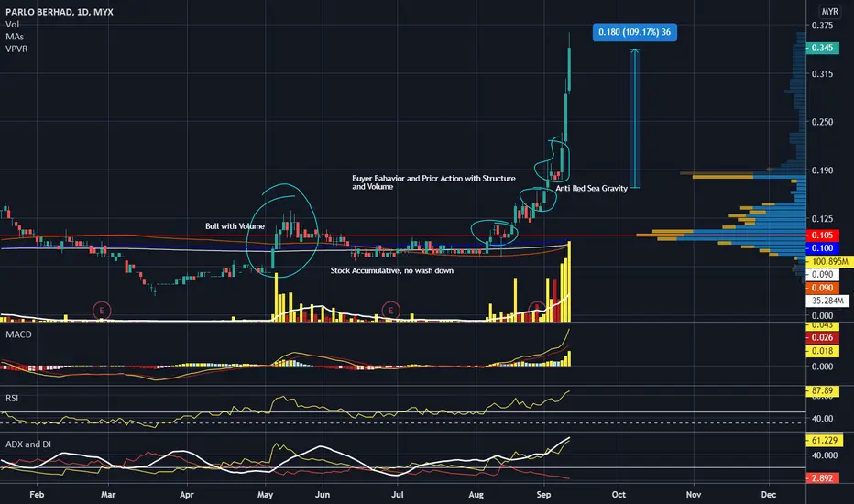Click the 87.89 RSI value tag
854x504 pixels.
tap(823, 391)
